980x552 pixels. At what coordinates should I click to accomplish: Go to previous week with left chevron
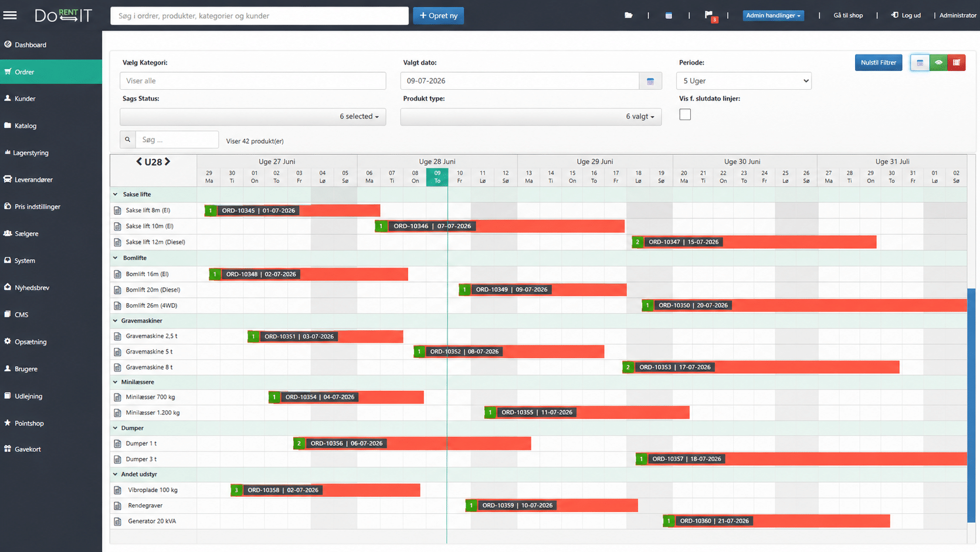139,161
